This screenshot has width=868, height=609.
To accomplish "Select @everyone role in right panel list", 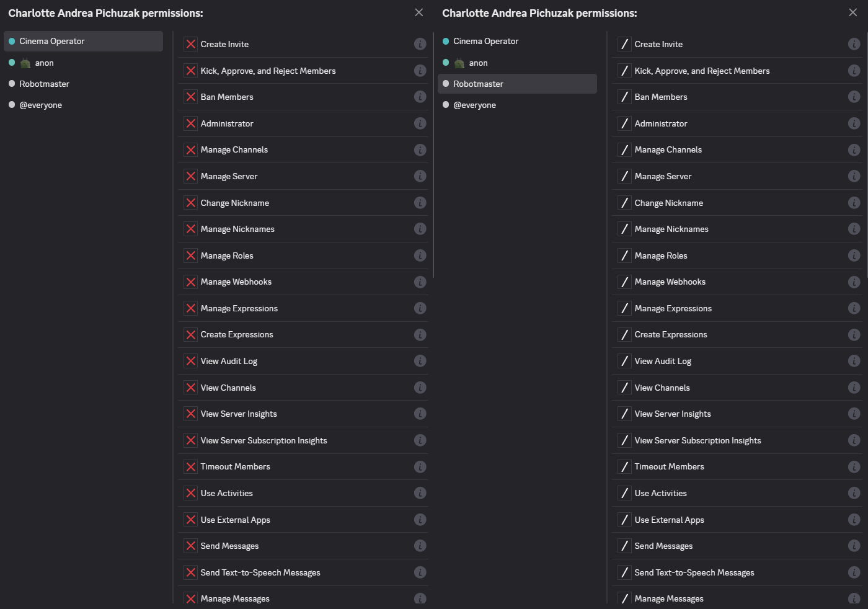I will (517, 105).
